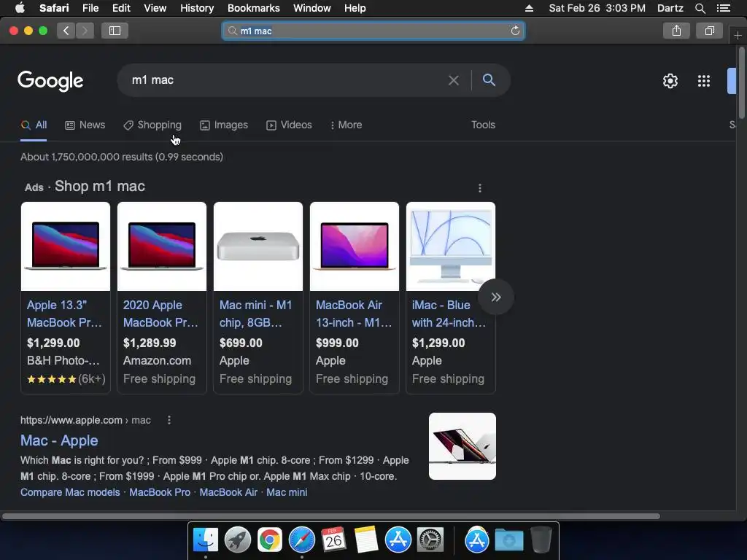Open System Preferences from the Dock
This screenshot has width=747, height=560.
coord(430,540)
